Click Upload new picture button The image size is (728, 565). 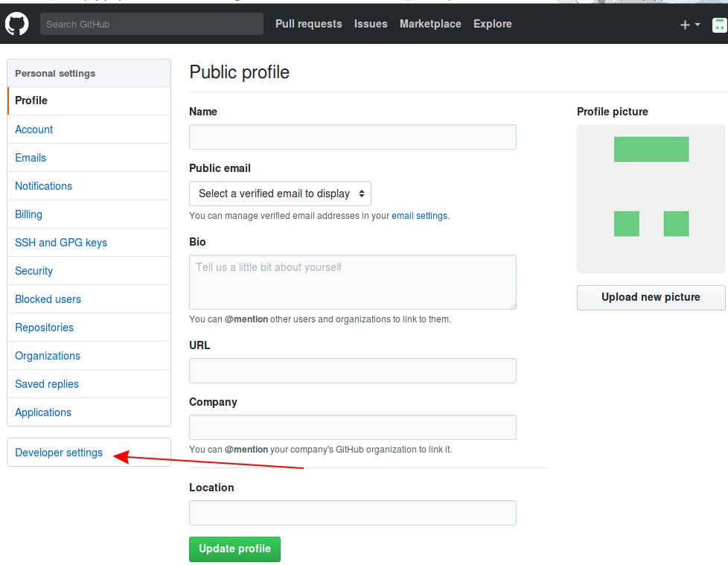[651, 298]
